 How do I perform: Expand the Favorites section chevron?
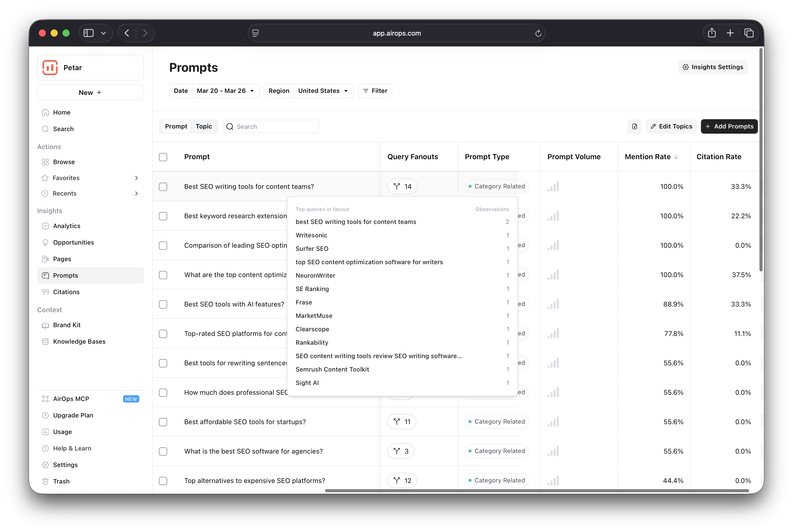pos(136,178)
